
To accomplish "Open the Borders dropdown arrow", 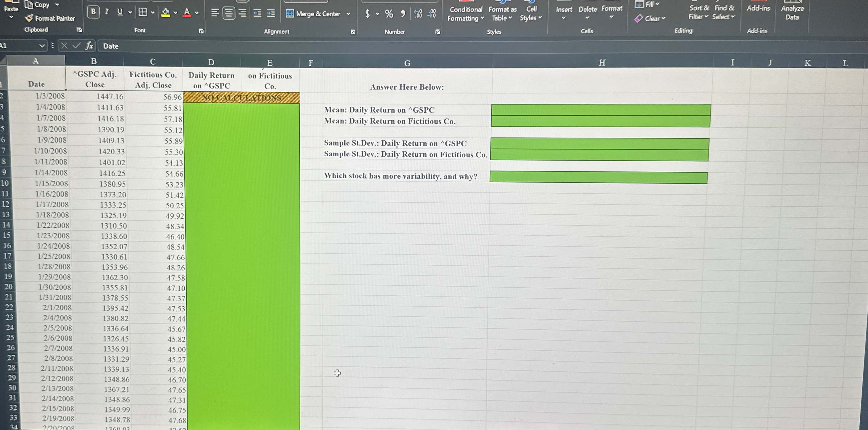I will click(x=153, y=13).
